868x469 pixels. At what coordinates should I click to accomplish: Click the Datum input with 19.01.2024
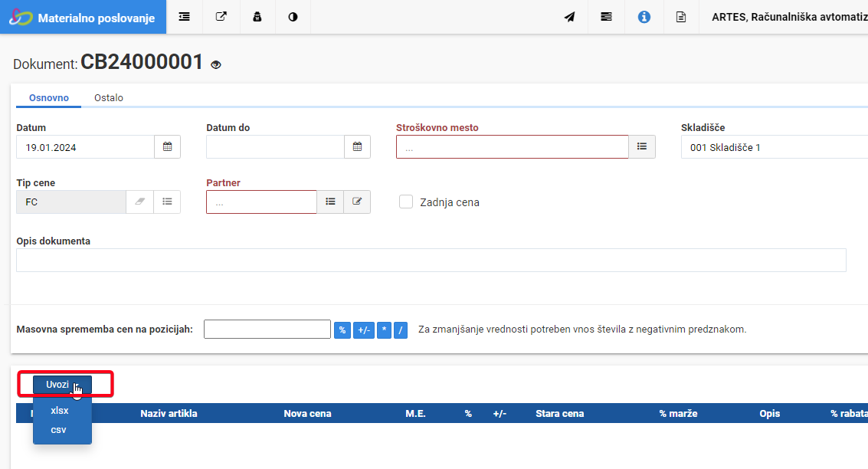(x=85, y=147)
